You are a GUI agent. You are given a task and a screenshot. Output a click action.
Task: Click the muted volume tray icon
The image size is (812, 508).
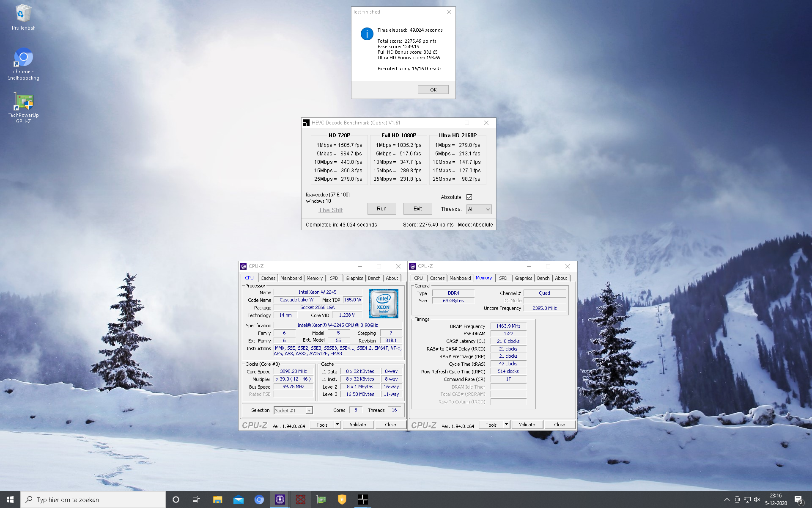pyautogui.click(x=757, y=500)
